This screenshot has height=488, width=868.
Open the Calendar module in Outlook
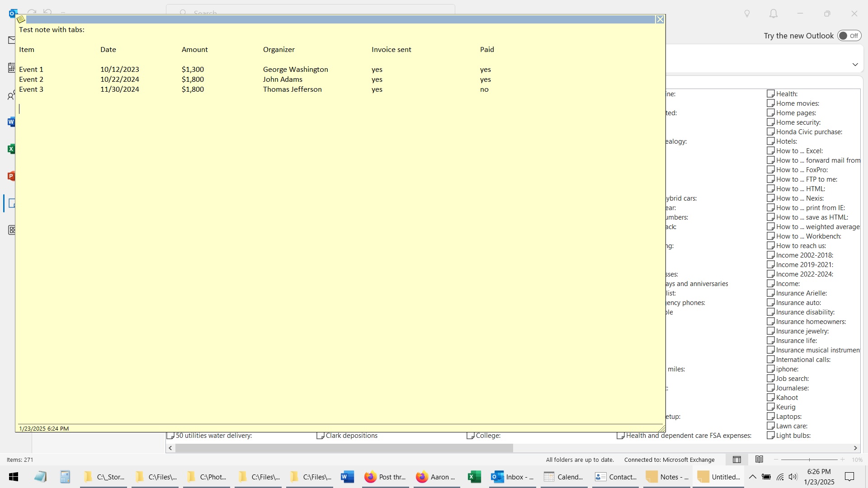coord(11,67)
